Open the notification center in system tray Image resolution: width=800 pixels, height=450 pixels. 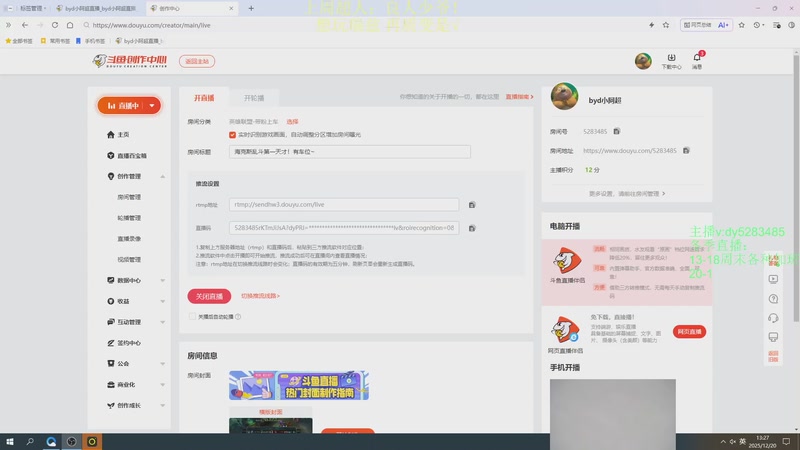click(x=786, y=441)
